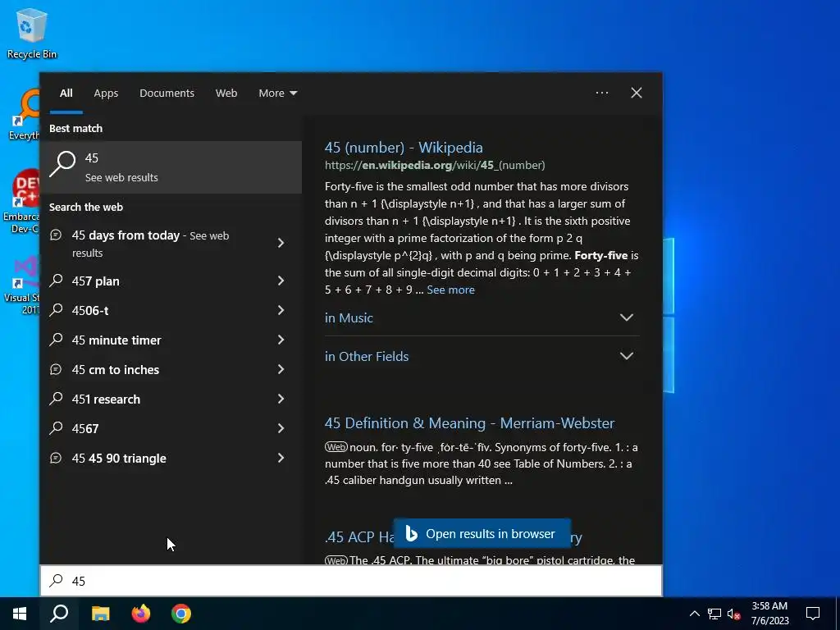
Task: Click the search icon beside '457 plan'
Action: coord(57,281)
